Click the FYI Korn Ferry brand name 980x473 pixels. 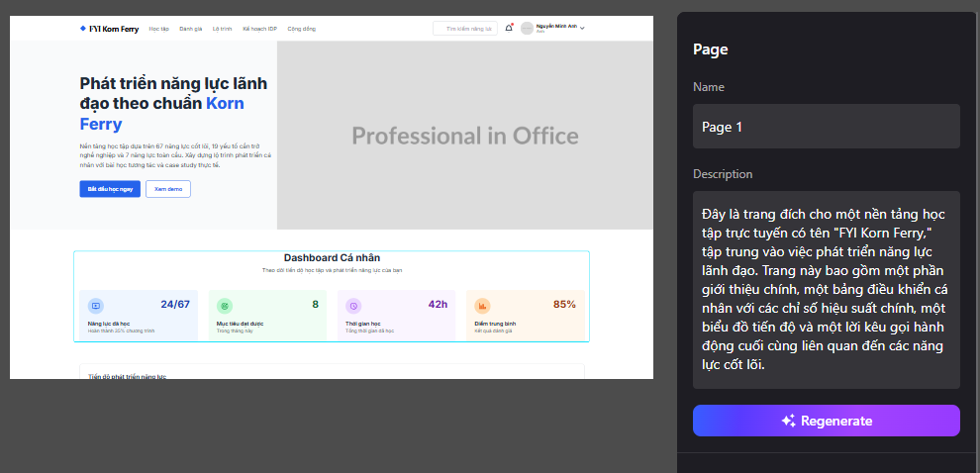114,29
